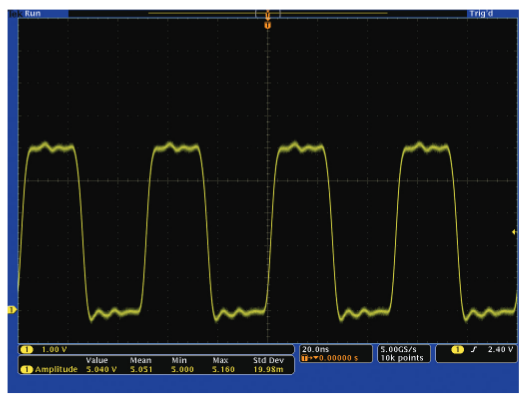Click the Min reading 5.000
This screenshot has width=525, height=400.
click(182, 369)
